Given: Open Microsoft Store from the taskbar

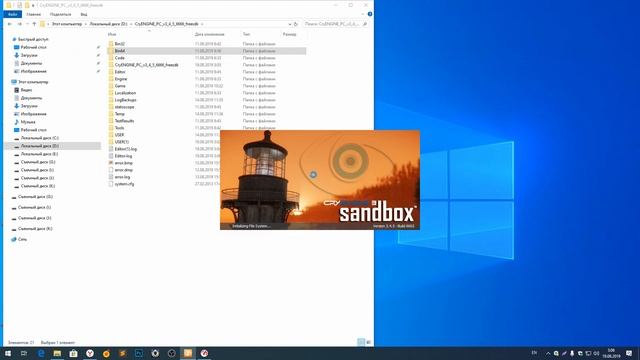Looking at the screenshot, I should (x=73, y=353).
